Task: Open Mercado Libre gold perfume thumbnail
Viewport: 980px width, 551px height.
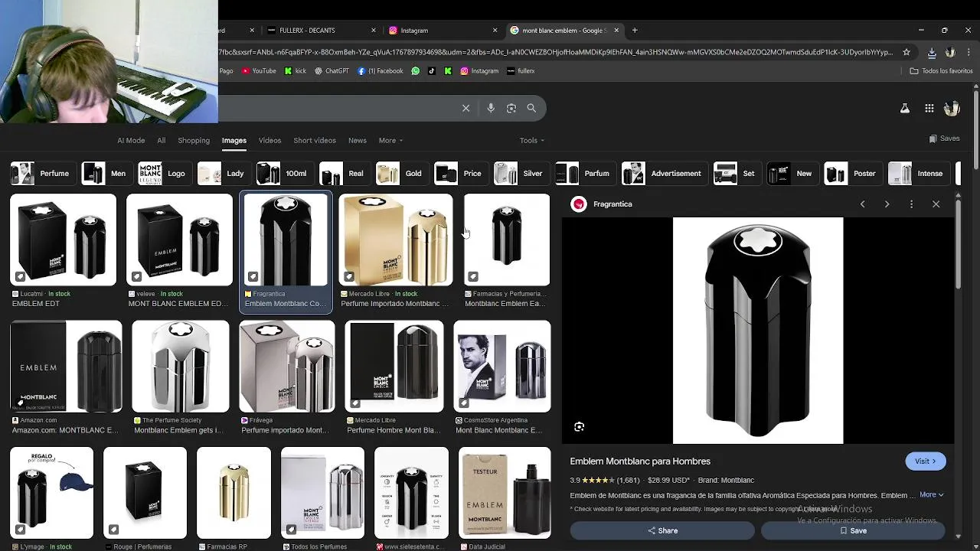Action: (x=396, y=240)
